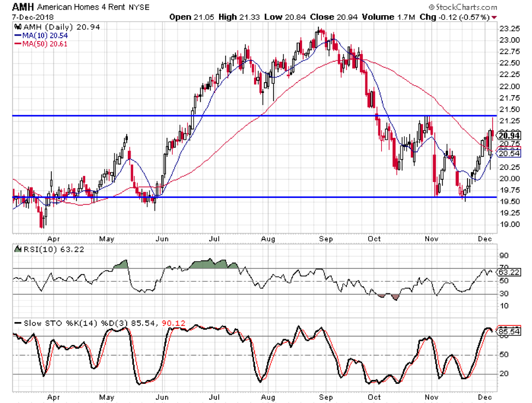The image size is (532, 403).
Task: Click the RSI area icon before RSI(10)
Action: click(17, 249)
